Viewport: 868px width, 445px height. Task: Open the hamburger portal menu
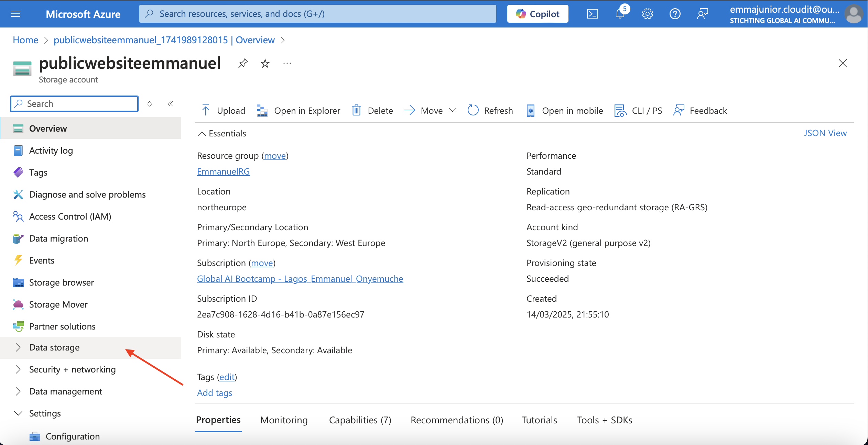tap(15, 14)
